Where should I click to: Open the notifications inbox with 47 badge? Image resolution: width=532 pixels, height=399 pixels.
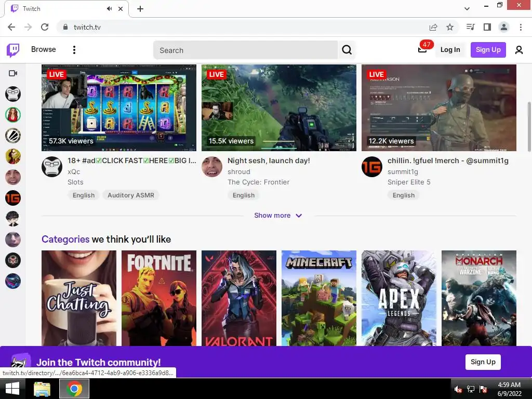(x=422, y=49)
